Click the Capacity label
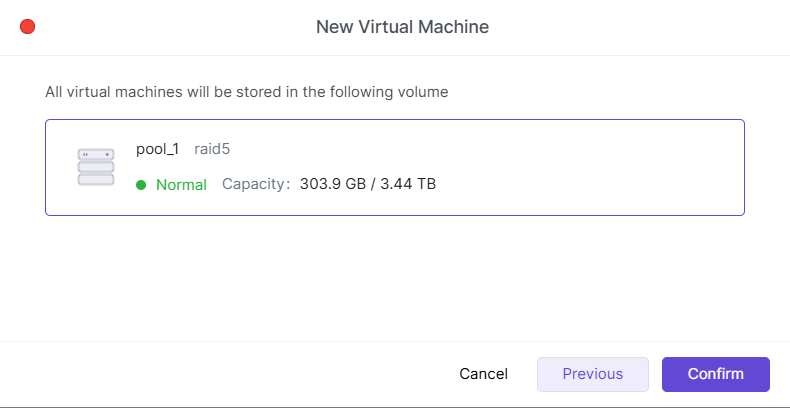The height and width of the screenshot is (408, 790). pyautogui.click(x=256, y=184)
